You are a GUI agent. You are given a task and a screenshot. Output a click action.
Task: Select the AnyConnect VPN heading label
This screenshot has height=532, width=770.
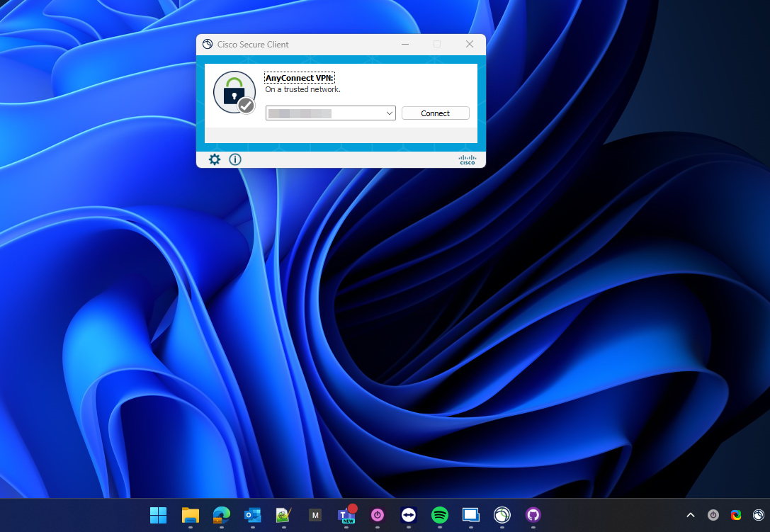point(300,78)
